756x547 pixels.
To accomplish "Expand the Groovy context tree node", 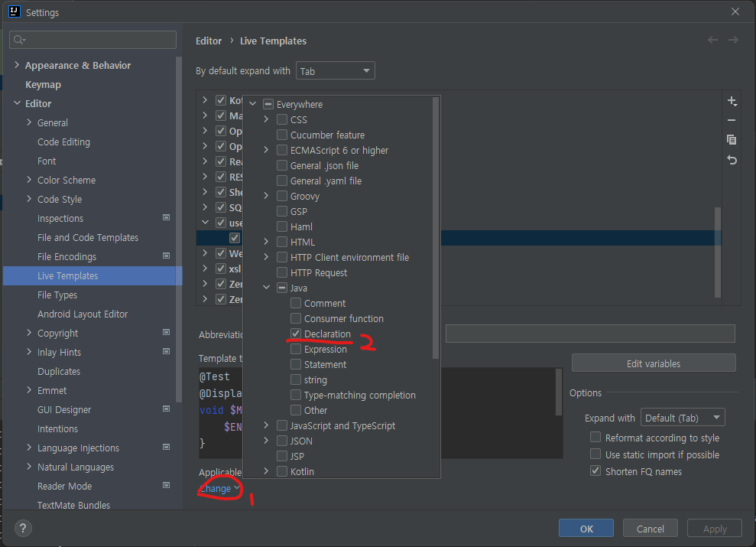I will point(266,197).
